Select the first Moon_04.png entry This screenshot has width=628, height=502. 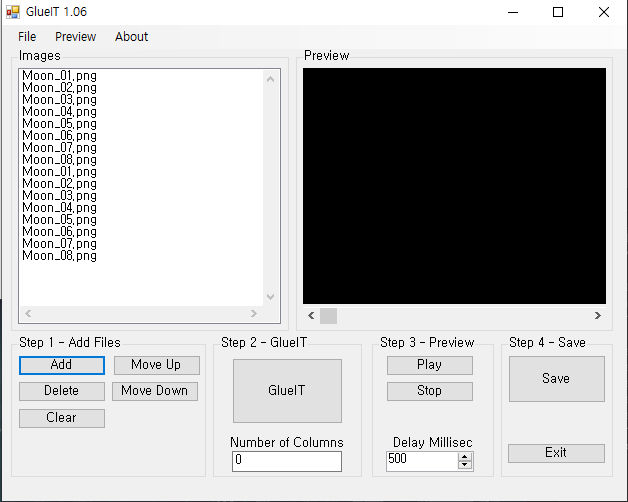coord(60,112)
